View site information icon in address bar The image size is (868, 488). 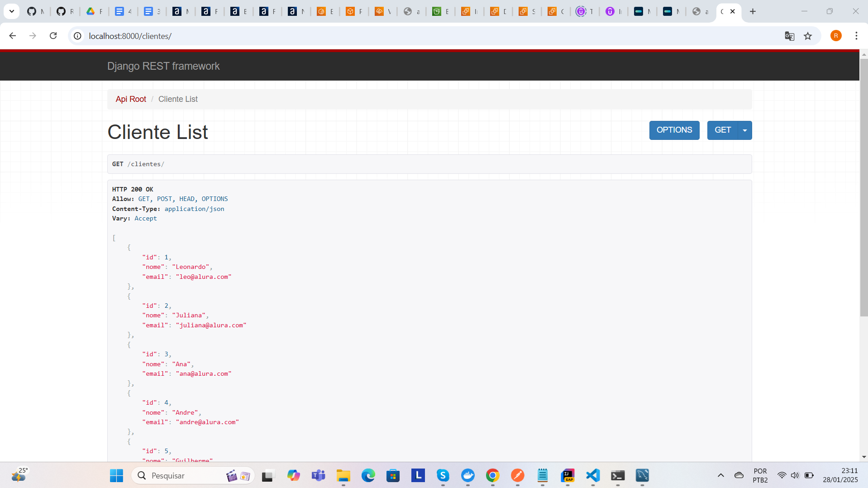pos(78,36)
